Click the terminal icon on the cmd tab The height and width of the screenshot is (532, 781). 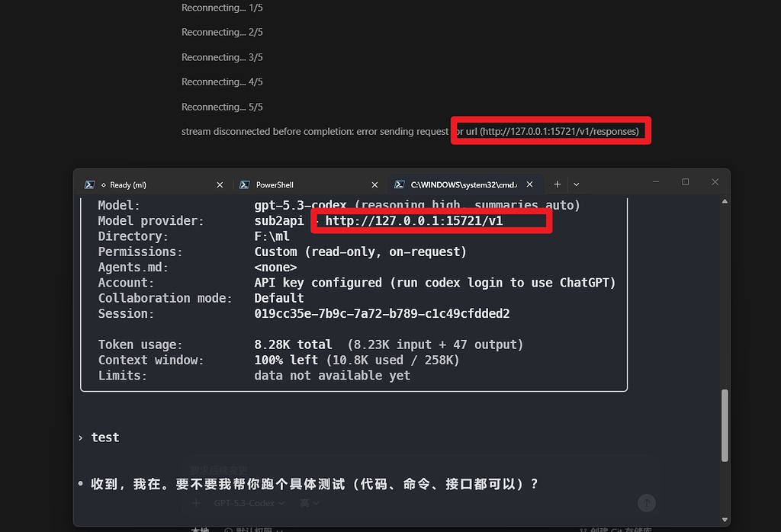(x=400, y=184)
